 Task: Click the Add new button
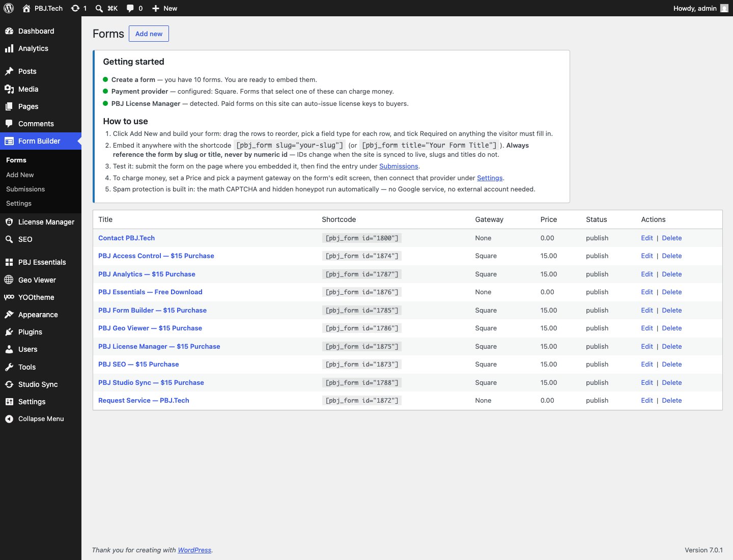[x=149, y=34]
